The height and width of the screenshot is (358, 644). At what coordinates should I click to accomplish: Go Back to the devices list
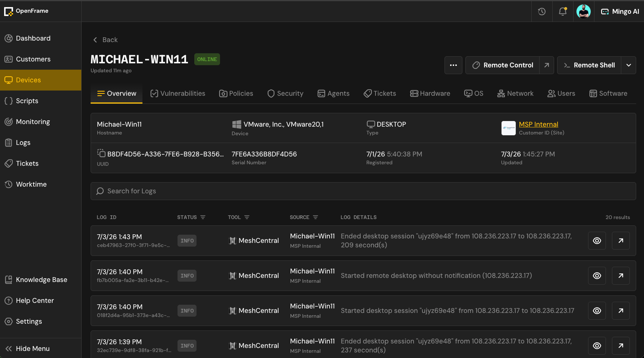tap(105, 40)
